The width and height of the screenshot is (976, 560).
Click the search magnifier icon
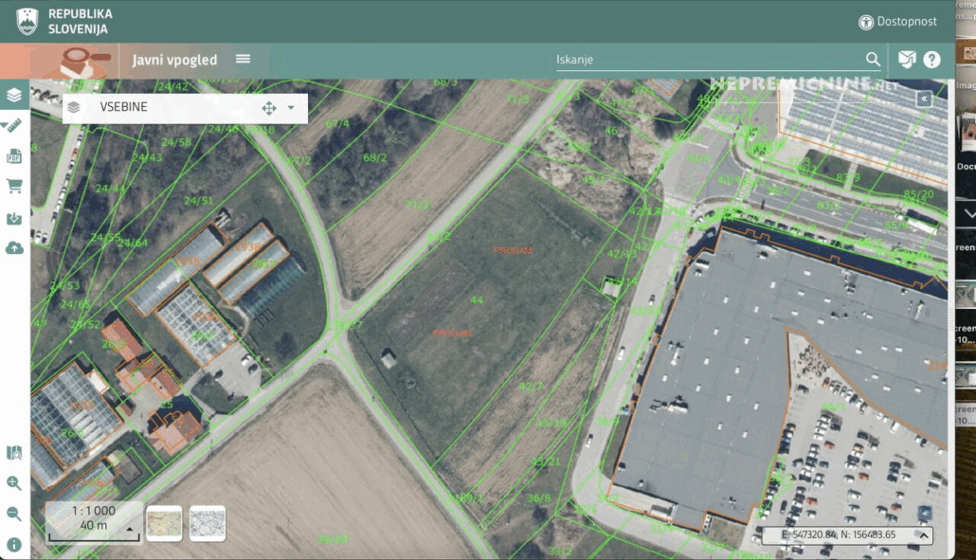tap(873, 59)
